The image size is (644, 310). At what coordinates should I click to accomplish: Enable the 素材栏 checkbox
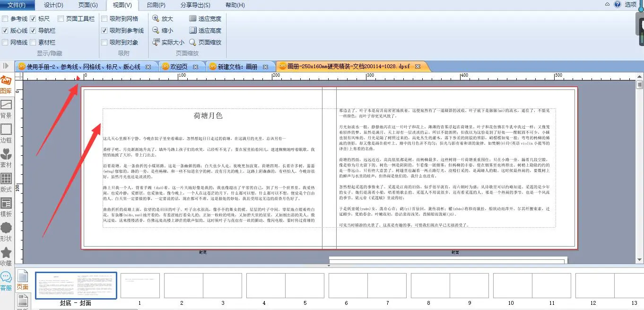tap(33, 43)
